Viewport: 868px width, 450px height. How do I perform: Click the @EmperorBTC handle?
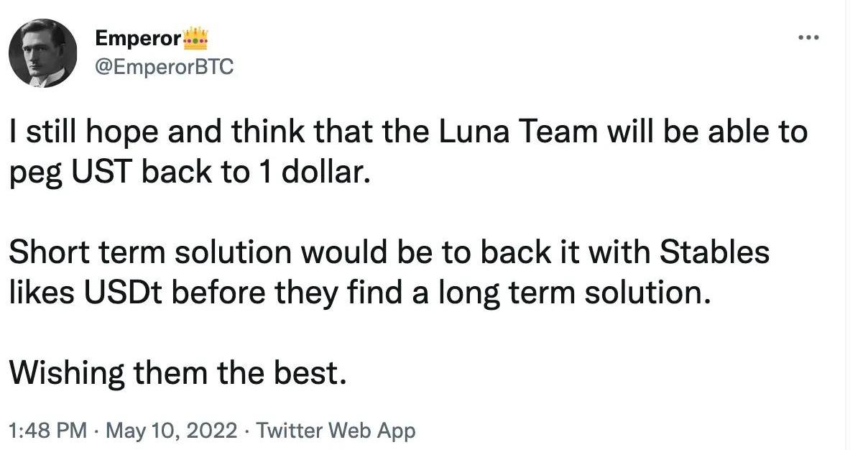tap(165, 67)
